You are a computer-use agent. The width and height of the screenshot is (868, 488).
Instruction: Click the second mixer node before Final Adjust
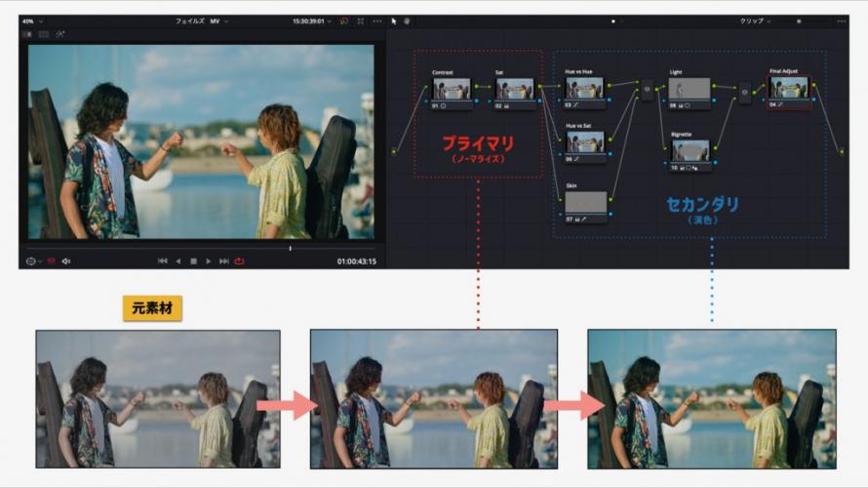744,93
